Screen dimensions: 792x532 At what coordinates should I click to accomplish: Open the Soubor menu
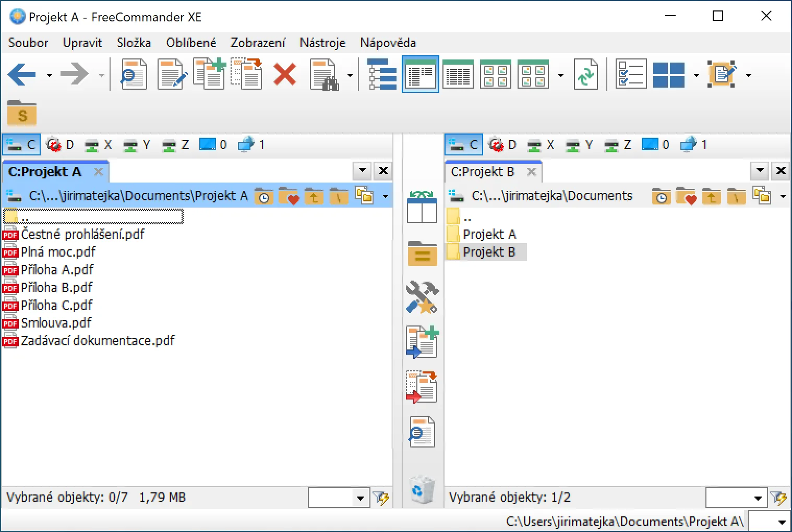tap(28, 43)
